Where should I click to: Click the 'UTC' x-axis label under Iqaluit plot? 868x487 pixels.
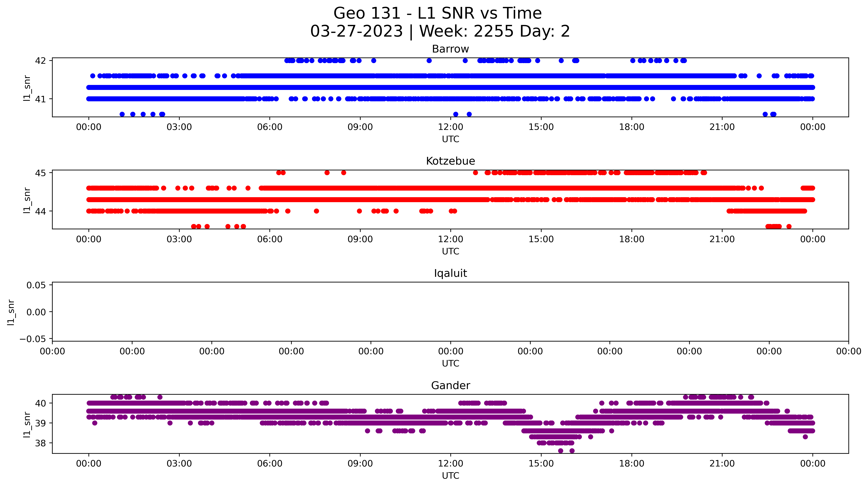point(451,364)
